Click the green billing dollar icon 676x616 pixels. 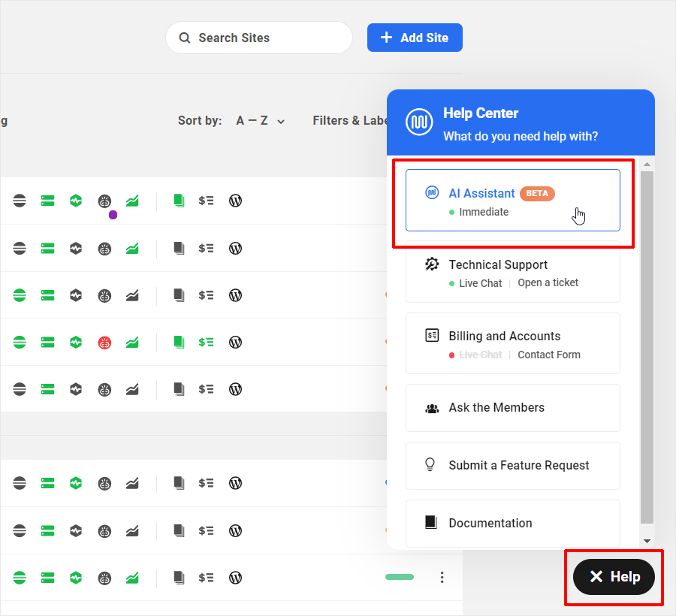[206, 343]
